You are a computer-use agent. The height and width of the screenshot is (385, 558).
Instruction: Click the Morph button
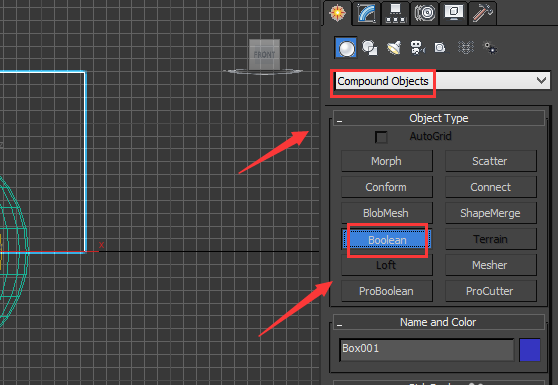(387, 161)
